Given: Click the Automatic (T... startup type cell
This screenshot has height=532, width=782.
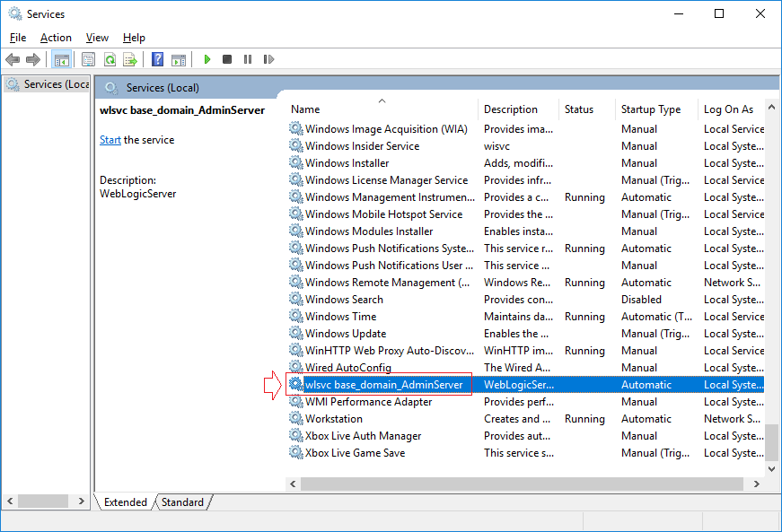Looking at the screenshot, I should pos(657,317).
